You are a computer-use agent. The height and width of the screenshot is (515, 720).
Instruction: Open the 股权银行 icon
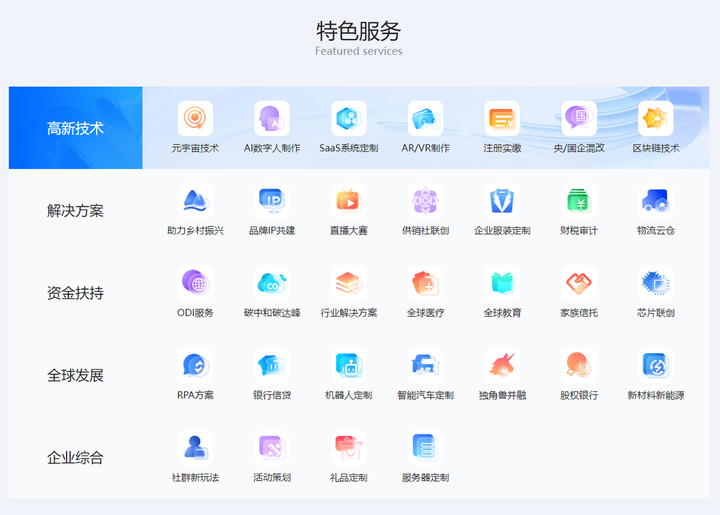579,365
